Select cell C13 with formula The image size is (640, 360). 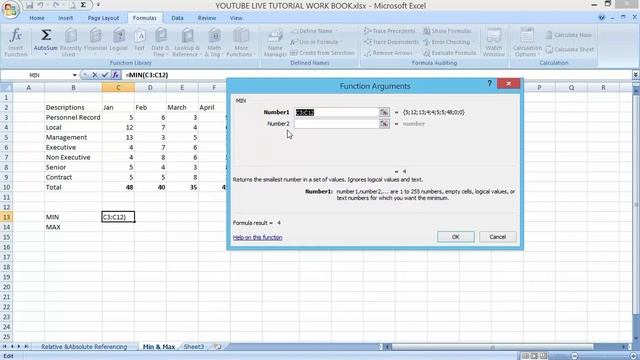(x=118, y=217)
